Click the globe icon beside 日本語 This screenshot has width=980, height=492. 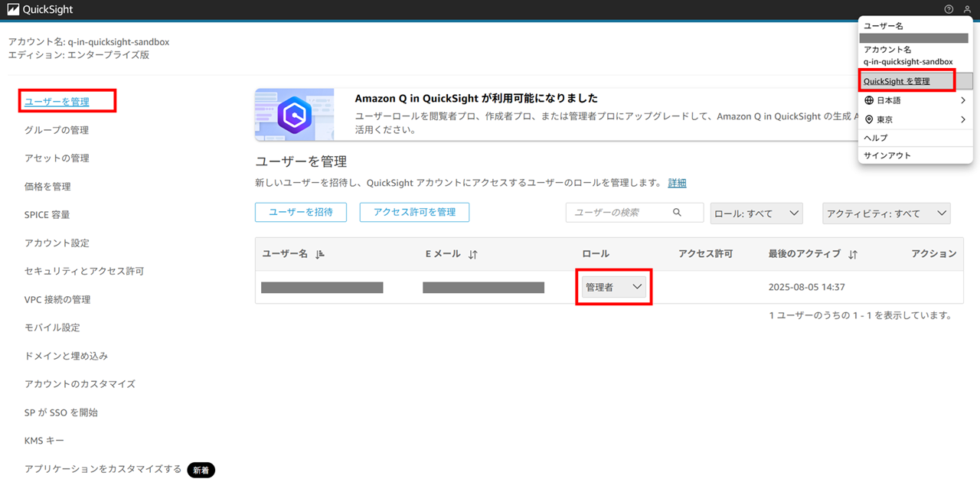869,100
